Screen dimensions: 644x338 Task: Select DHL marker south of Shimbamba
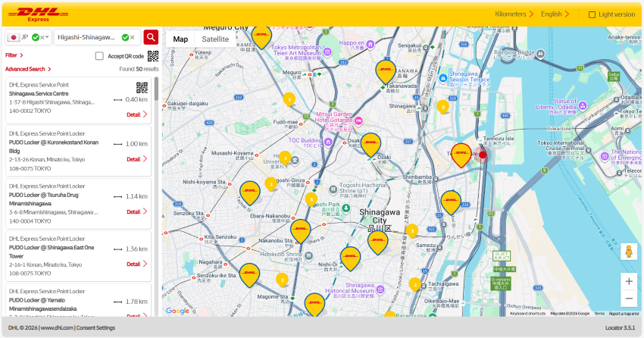click(451, 202)
